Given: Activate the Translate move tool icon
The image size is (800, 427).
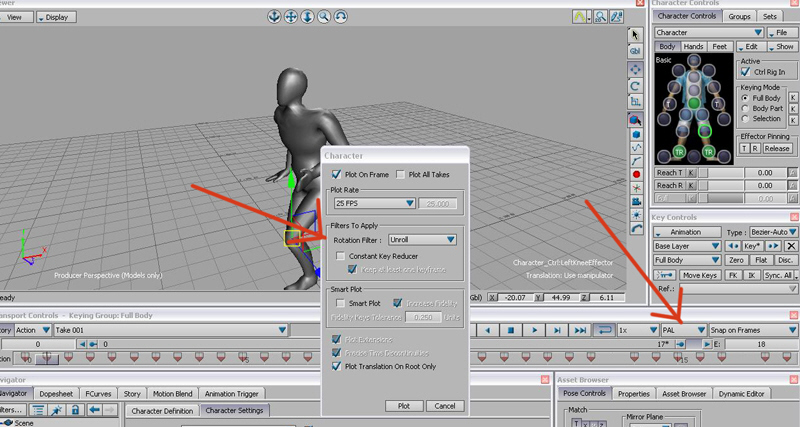Looking at the screenshot, I should coord(635,69).
